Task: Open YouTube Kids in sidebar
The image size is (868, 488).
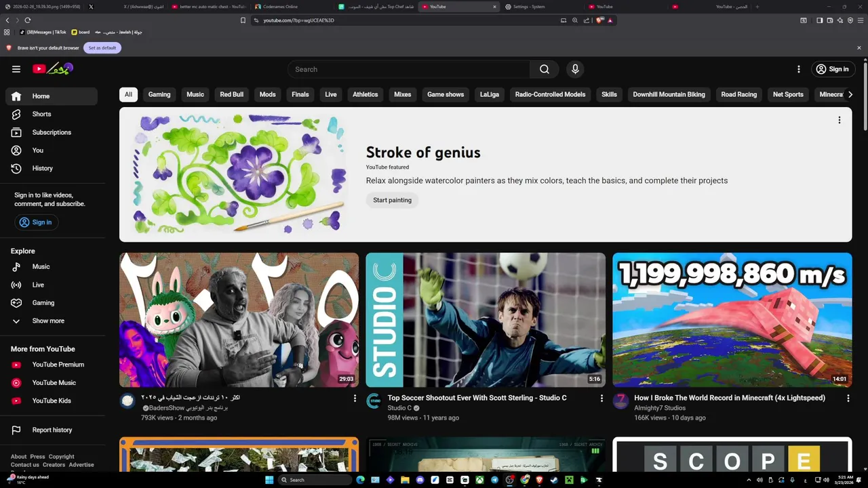Action: coord(52,401)
